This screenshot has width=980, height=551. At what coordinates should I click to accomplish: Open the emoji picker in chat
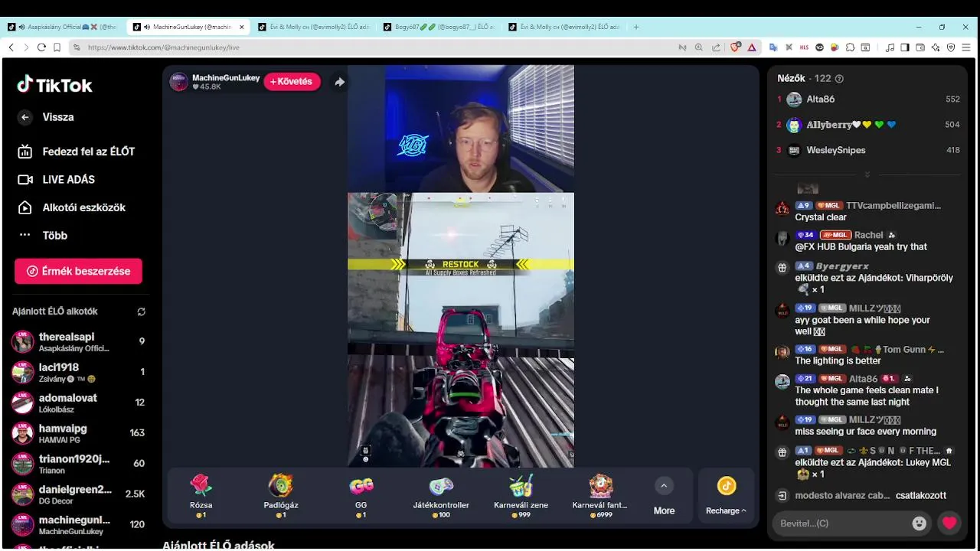tap(920, 523)
